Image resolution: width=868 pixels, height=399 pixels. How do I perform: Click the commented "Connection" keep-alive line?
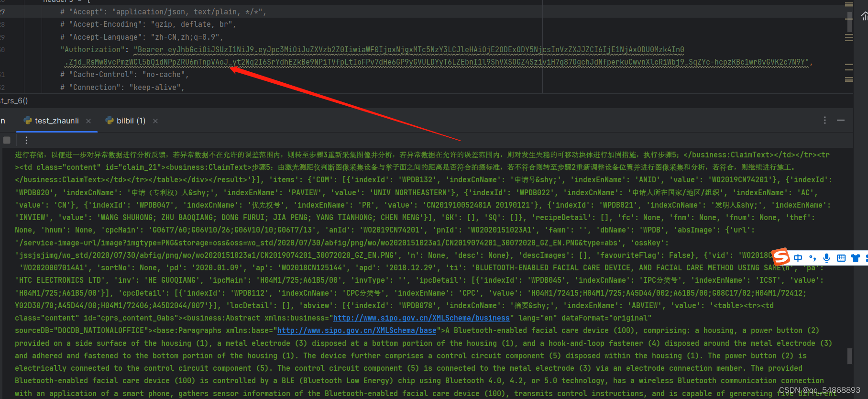click(122, 87)
